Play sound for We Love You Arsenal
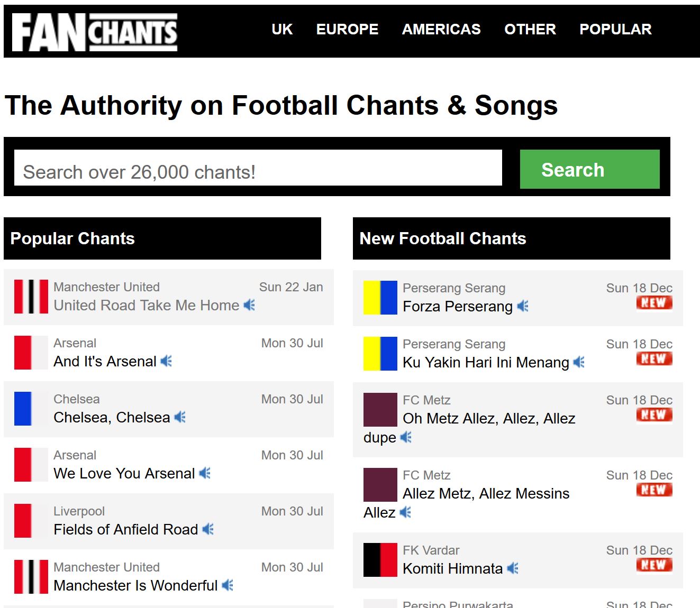 click(205, 473)
